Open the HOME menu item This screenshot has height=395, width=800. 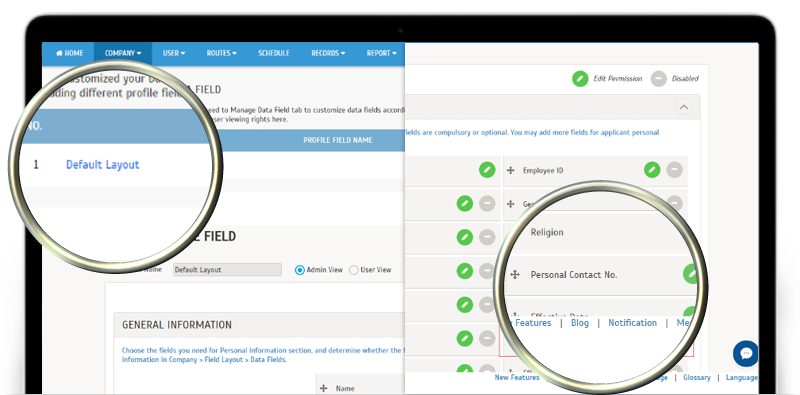[x=69, y=53]
